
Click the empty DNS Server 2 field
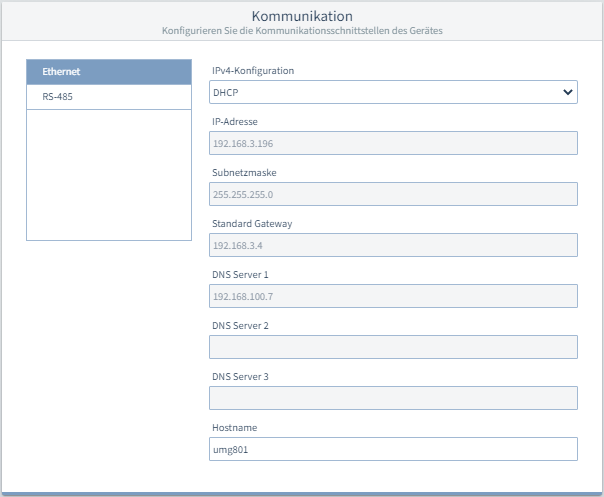click(393, 347)
